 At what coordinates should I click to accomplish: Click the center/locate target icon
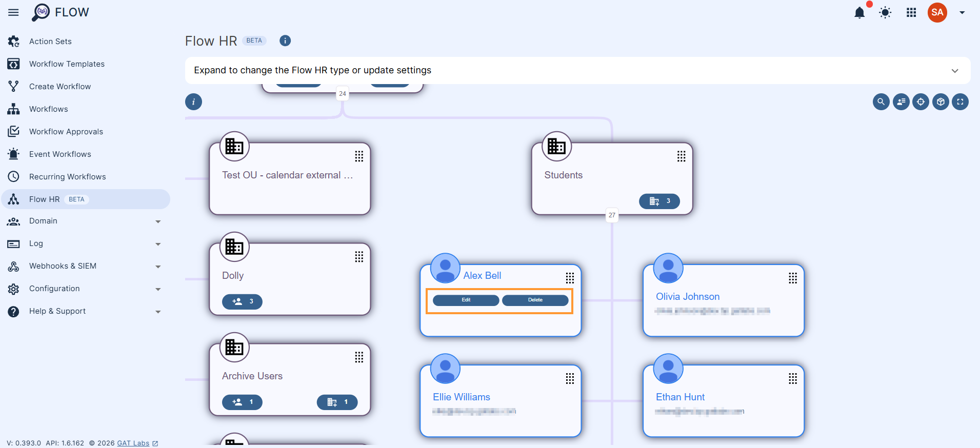coord(921,102)
